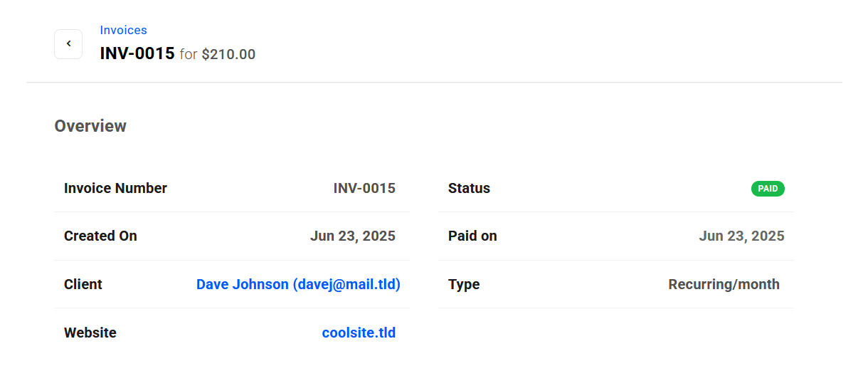The width and height of the screenshot is (868, 376).
Task: Visit the coolsite.tld website link
Action: [359, 333]
